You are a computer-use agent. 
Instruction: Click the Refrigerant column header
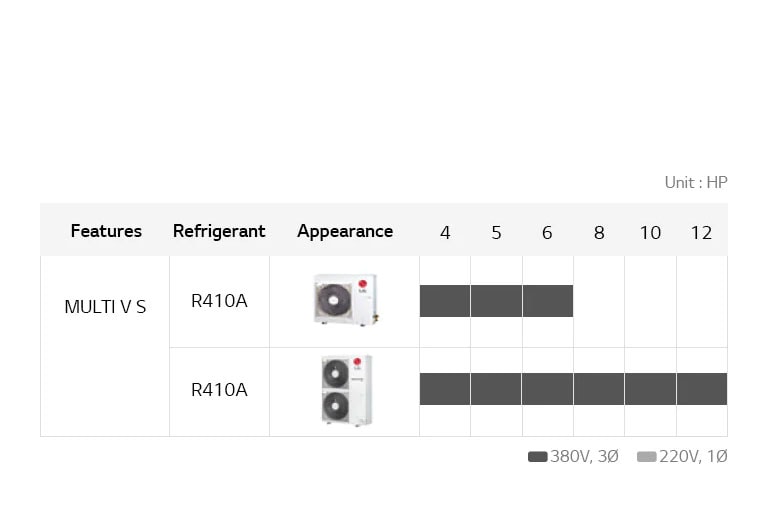(219, 231)
